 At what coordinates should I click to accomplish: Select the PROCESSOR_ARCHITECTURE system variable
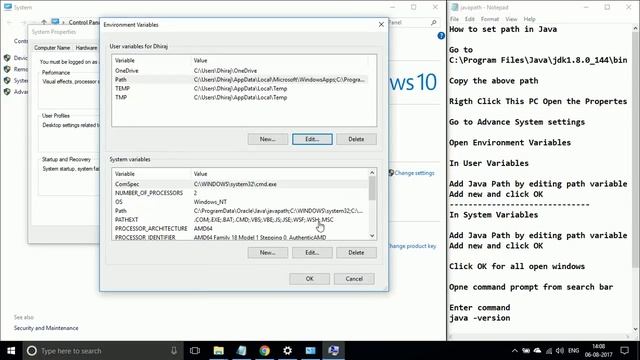[x=240, y=229]
